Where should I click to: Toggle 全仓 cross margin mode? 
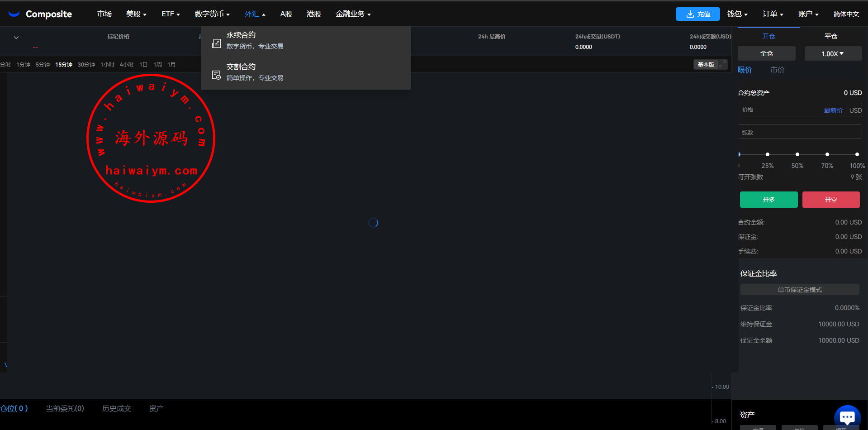click(x=766, y=53)
